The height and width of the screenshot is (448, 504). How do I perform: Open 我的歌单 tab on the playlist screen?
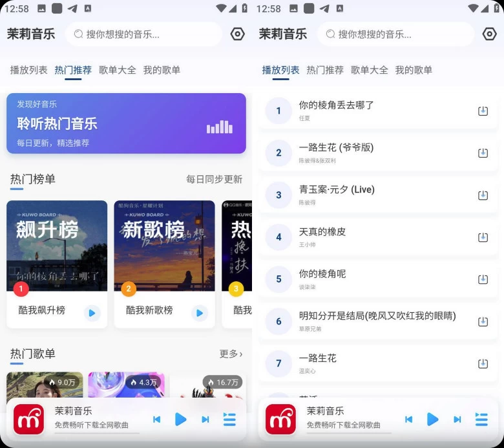(414, 70)
